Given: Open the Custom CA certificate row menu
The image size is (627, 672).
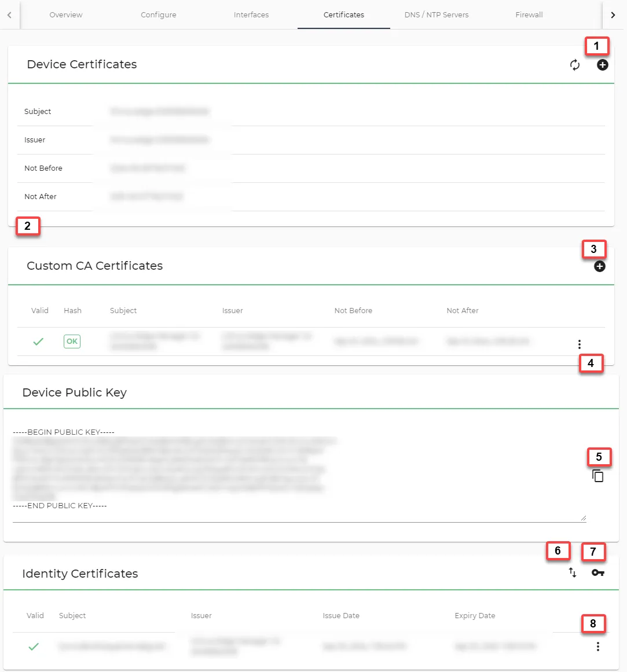Looking at the screenshot, I should coord(580,344).
